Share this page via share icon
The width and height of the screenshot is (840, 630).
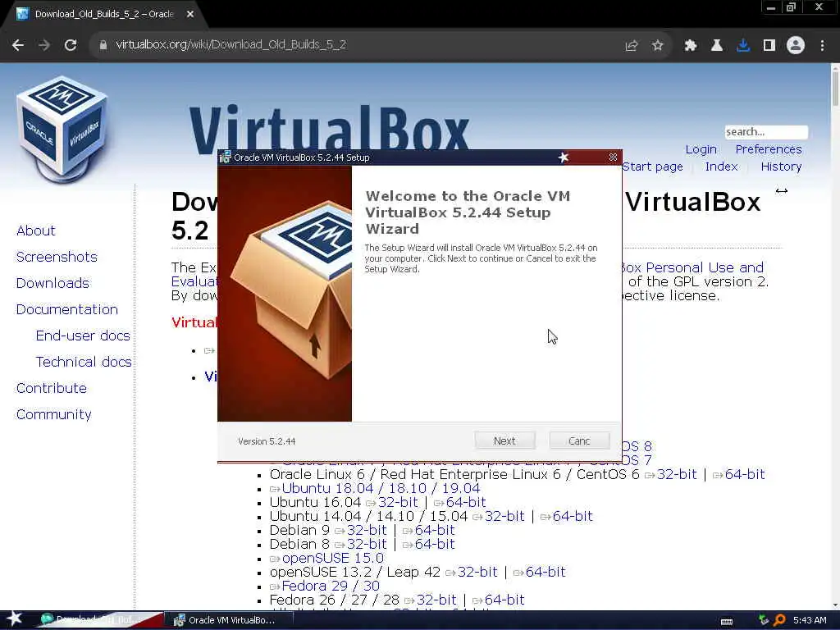[x=632, y=46]
